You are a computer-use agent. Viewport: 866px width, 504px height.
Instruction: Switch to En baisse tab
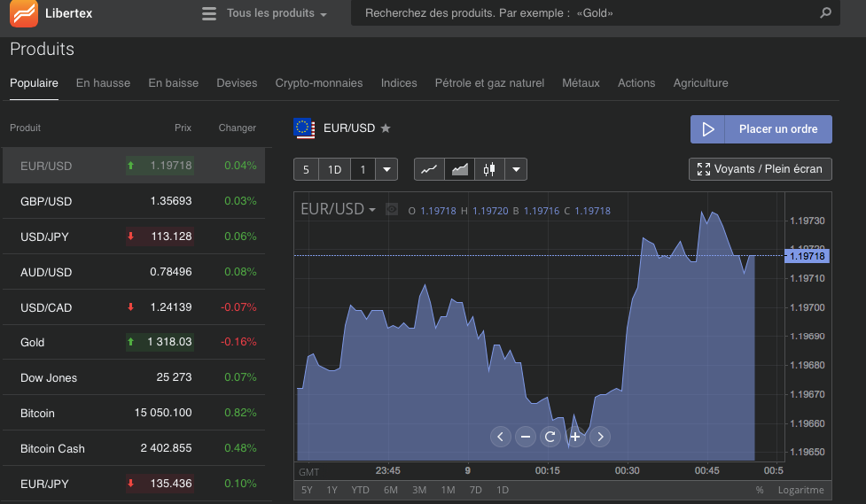tap(174, 82)
